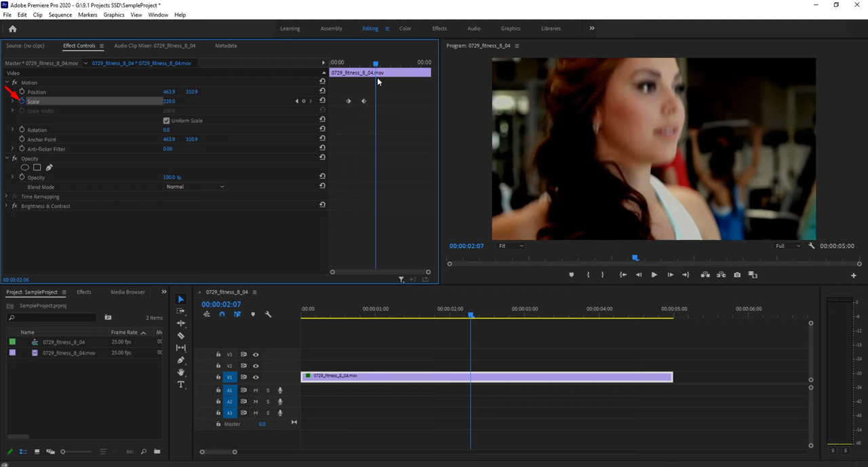Reset the Scale parameter
Image resolution: width=868 pixels, height=467 pixels.
coord(322,100)
